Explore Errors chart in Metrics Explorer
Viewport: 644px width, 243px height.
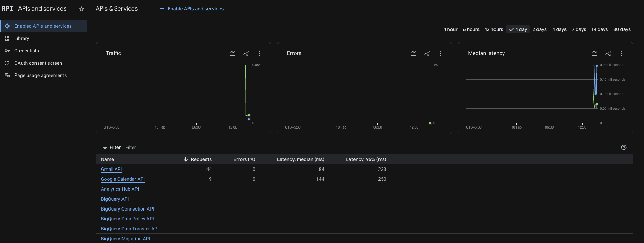click(x=427, y=53)
